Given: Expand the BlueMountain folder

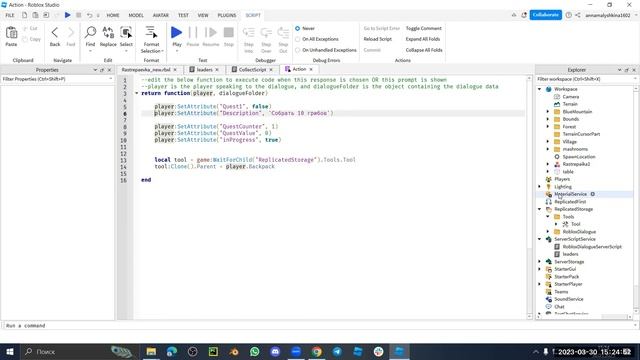Looking at the screenshot, I should click(548, 111).
